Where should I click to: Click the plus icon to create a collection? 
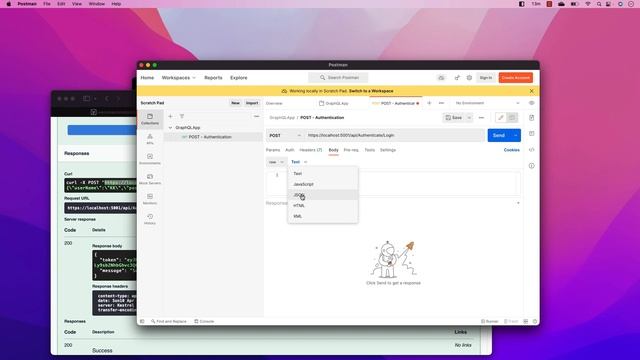pyautogui.click(x=170, y=116)
